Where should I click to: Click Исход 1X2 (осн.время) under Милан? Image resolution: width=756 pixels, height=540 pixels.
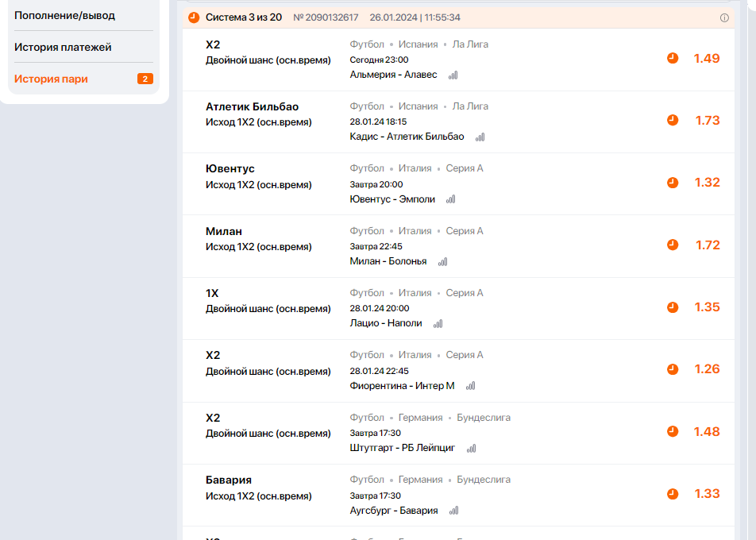(x=258, y=247)
